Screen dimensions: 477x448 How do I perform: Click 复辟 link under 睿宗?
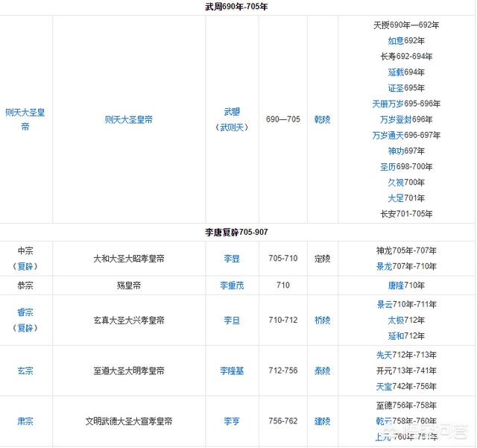(x=25, y=328)
